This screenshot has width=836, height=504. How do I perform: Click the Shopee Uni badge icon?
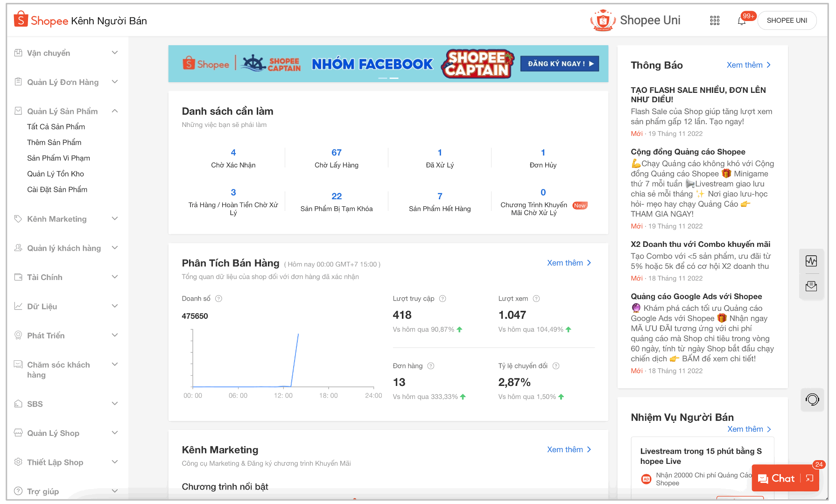point(603,21)
